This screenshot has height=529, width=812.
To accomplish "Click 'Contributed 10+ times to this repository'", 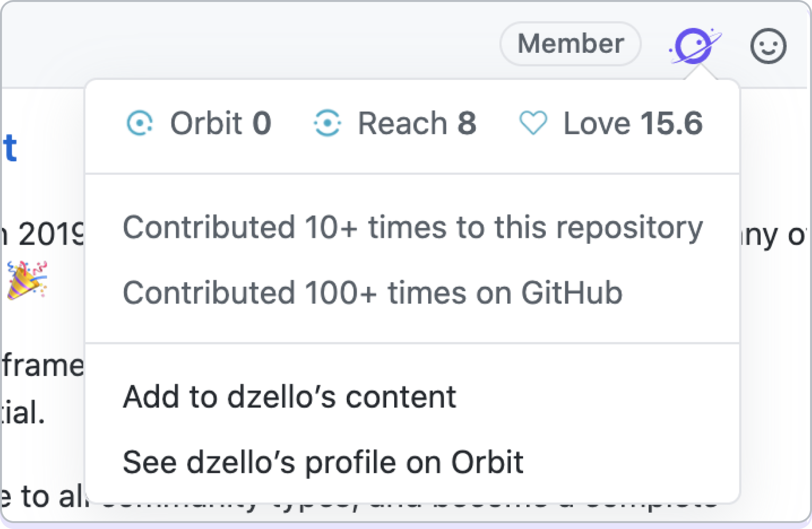I will 412,227.
